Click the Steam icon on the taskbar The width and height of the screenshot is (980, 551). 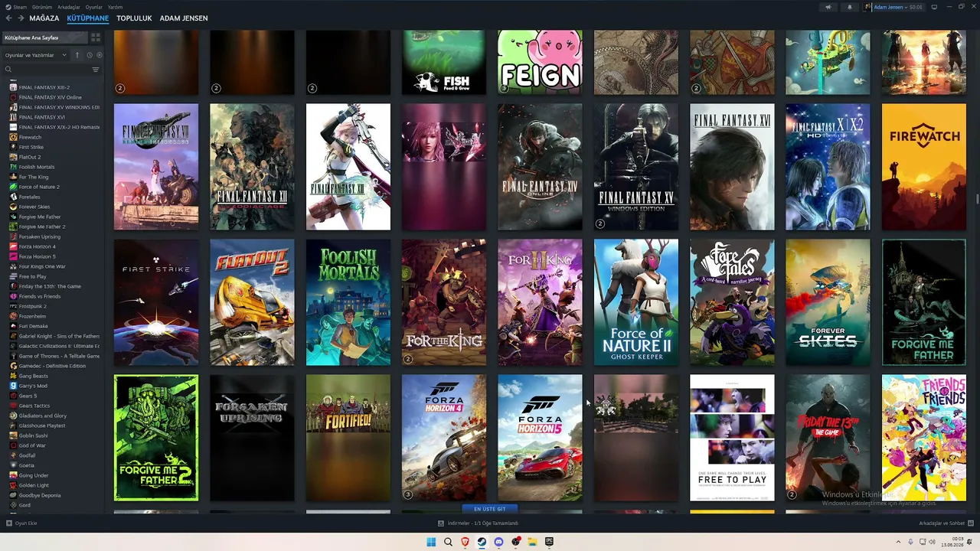tap(482, 542)
